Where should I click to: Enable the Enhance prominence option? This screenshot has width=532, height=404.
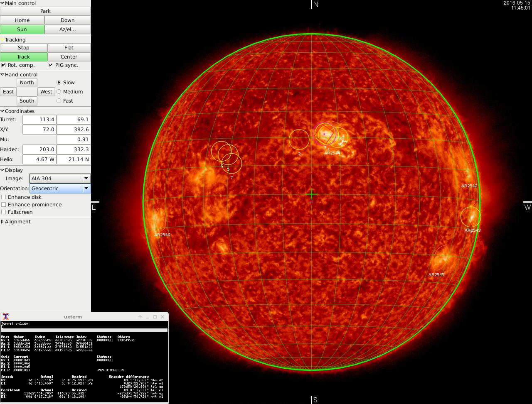point(4,205)
